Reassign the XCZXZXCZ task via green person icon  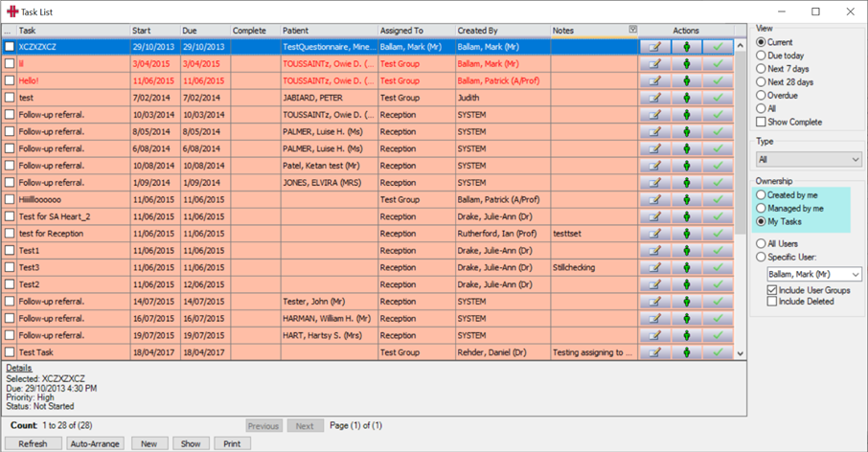click(x=686, y=47)
